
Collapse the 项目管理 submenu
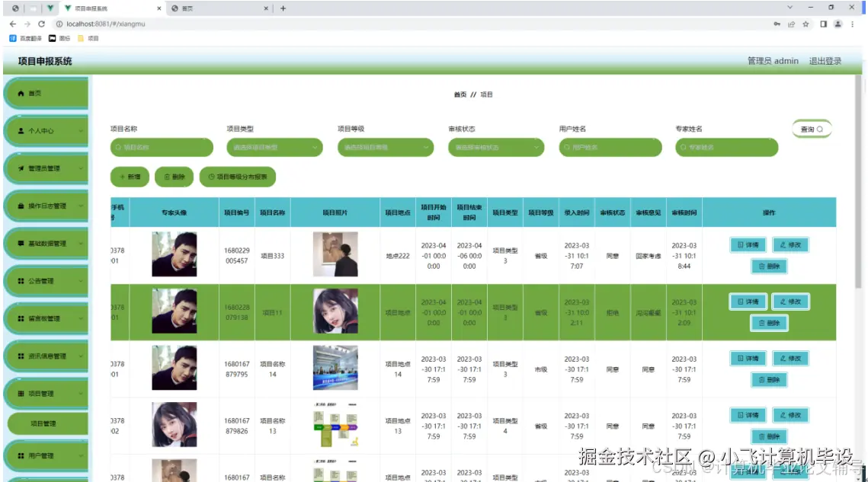pyautogui.click(x=49, y=394)
